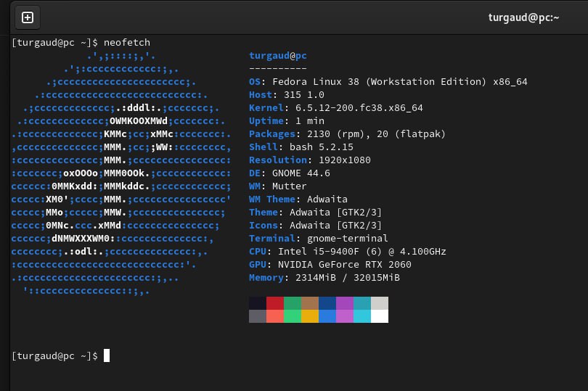Screen dimensions: 588x391
Task: Click the DE line GNOME 44.6
Action: coord(290,173)
